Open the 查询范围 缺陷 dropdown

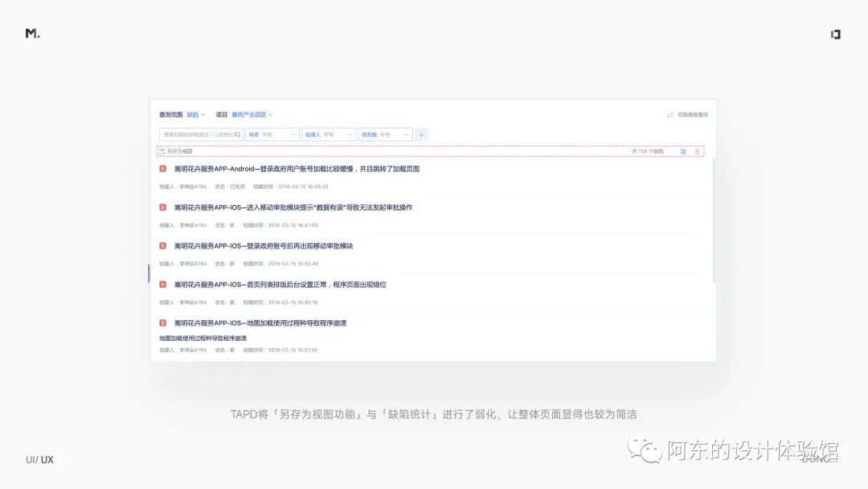(196, 115)
